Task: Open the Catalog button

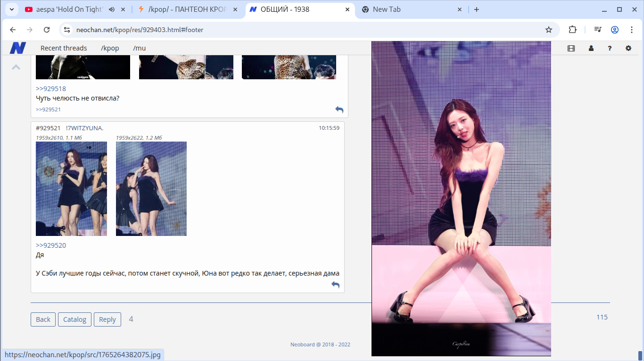Action: tap(74, 319)
